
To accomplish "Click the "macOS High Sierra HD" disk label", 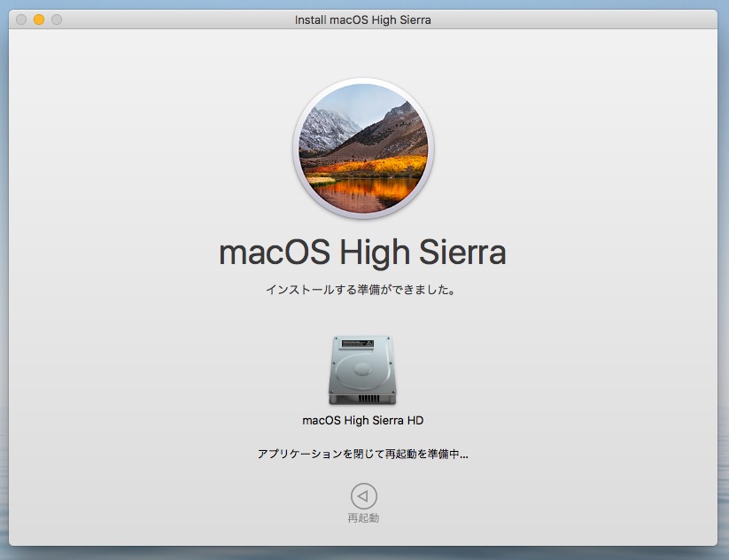I will pos(362,421).
